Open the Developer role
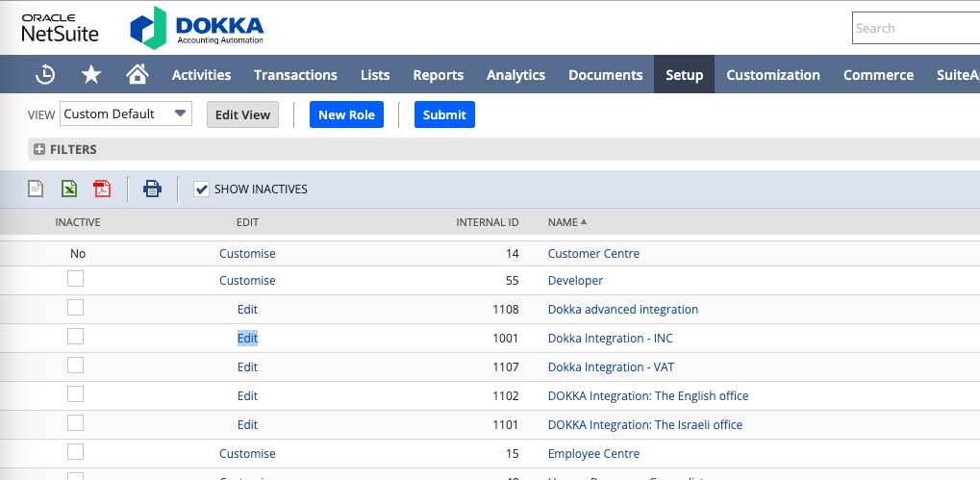The height and width of the screenshot is (480, 980). [576, 281]
